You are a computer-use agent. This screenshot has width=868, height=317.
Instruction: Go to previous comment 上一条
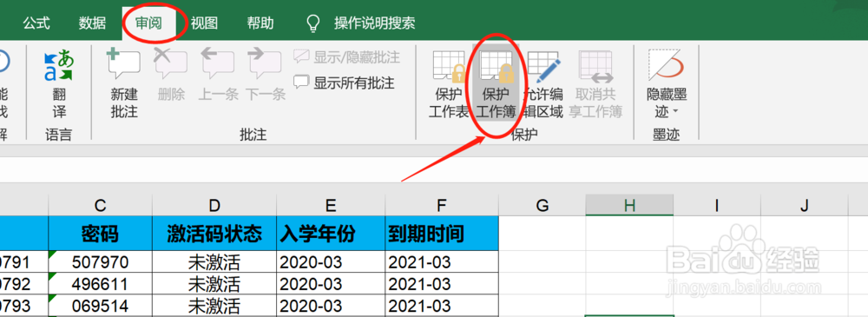click(218, 76)
